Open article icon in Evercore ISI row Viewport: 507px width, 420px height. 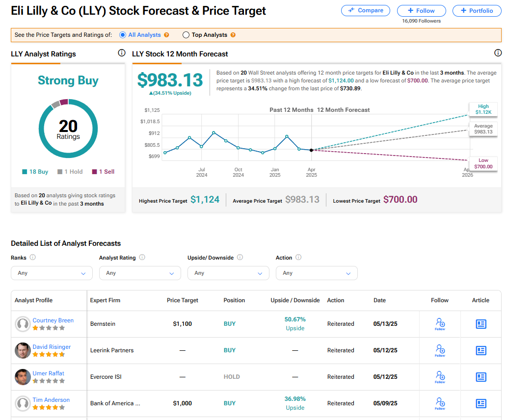click(481, 377)
